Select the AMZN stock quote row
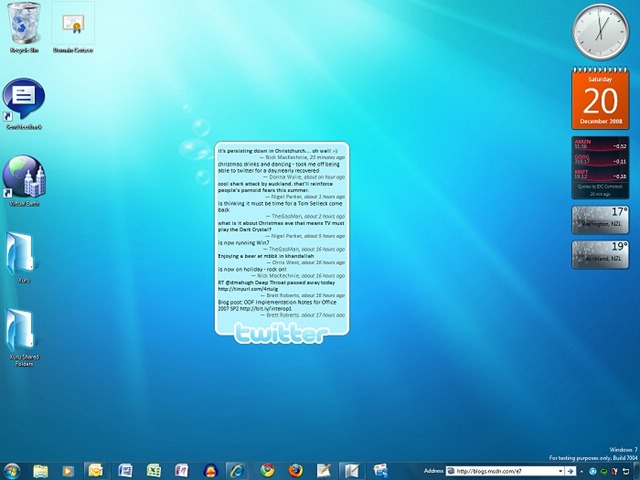Viewport: 640px width, 480px height. (x=599, y=145)
